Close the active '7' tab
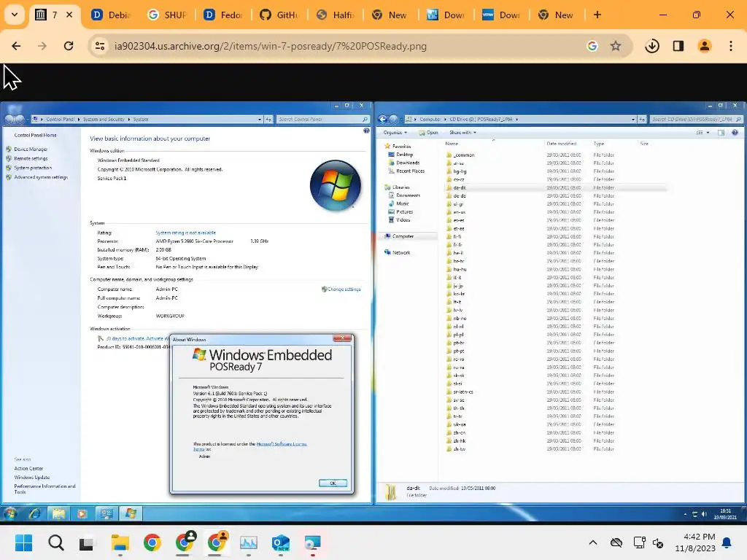This screenshot has width=747, height=560. 69,15
